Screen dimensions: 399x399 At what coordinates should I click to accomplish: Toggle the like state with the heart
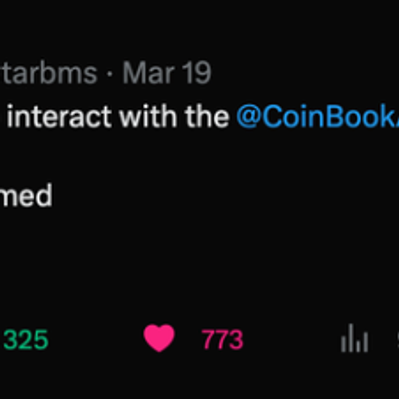point(159,338)
